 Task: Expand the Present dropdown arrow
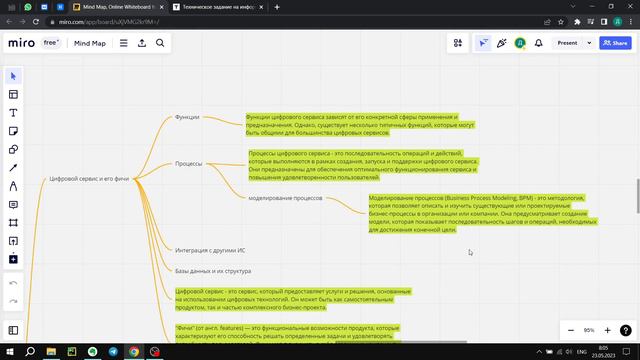589,43
